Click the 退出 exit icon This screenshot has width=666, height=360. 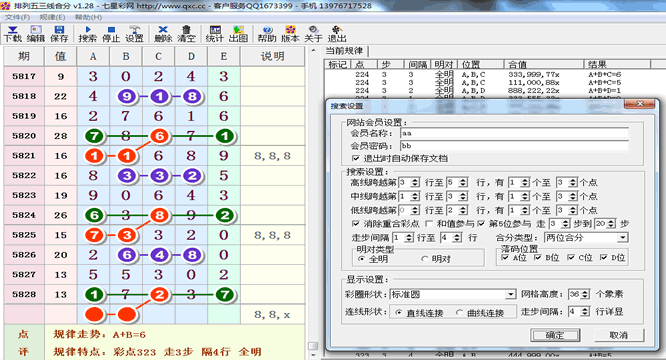click(x=337, y=34)
